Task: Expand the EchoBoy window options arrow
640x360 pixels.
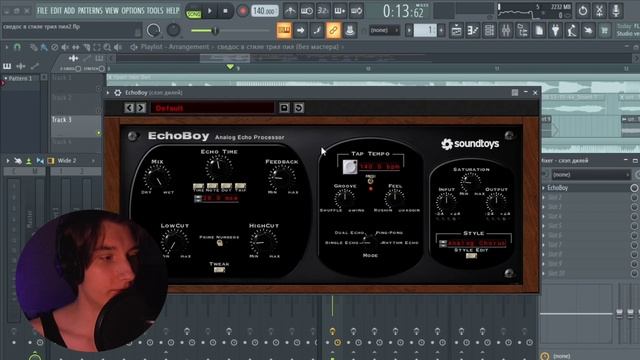Action: coord(108,93)
